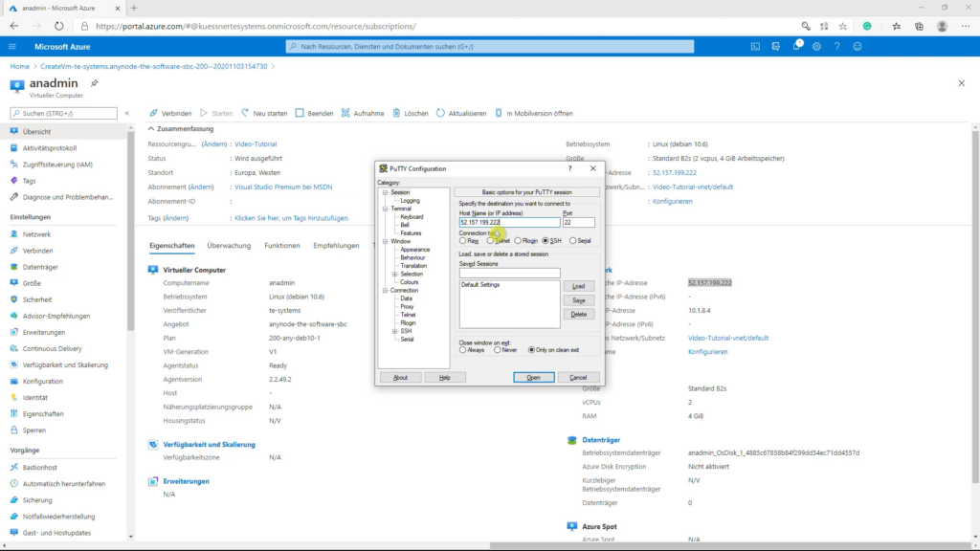Open the feedback smiley icon
The image size is (980, 551).
pyautogui.click(x=857, y=46)
